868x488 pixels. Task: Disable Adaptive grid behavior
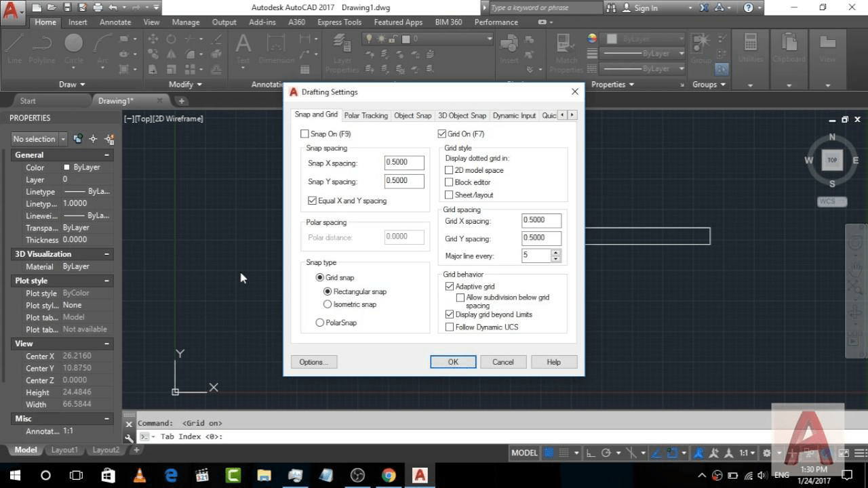[x=450, y=286]
